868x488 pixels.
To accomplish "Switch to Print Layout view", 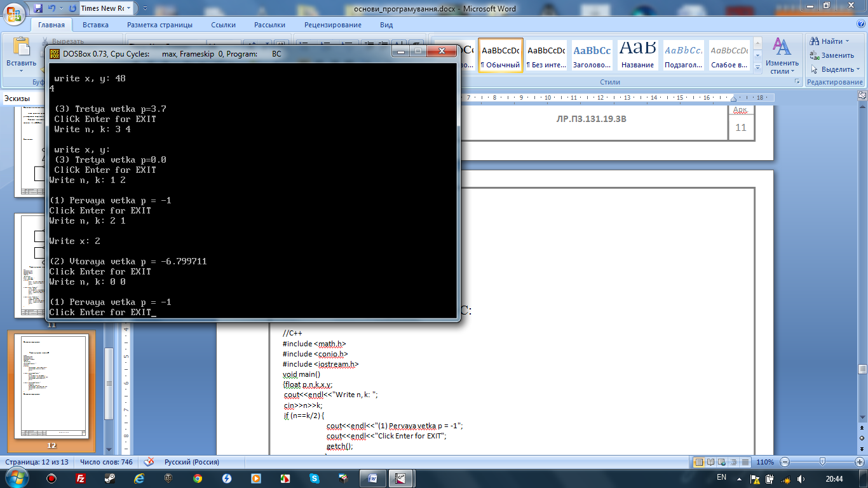I will (x=700, y=462).
